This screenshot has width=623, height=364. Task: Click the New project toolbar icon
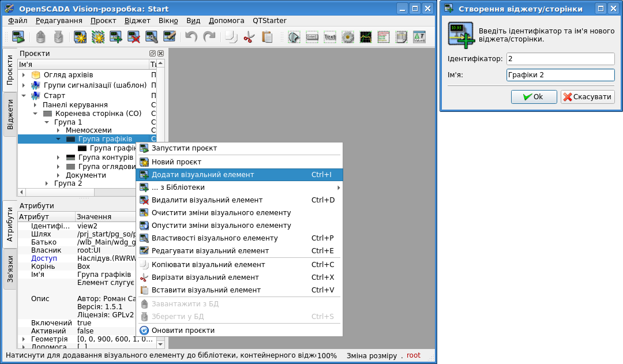tap(80, 37)
